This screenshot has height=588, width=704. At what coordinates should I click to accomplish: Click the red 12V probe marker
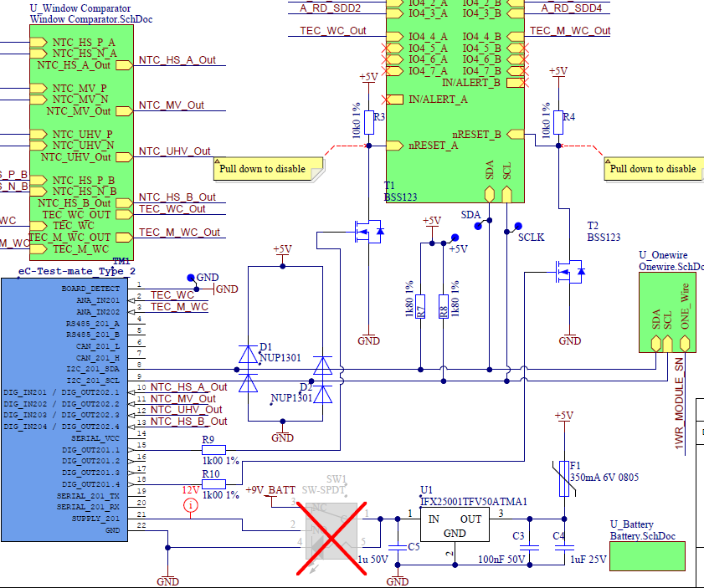click(x=190, y=506)
